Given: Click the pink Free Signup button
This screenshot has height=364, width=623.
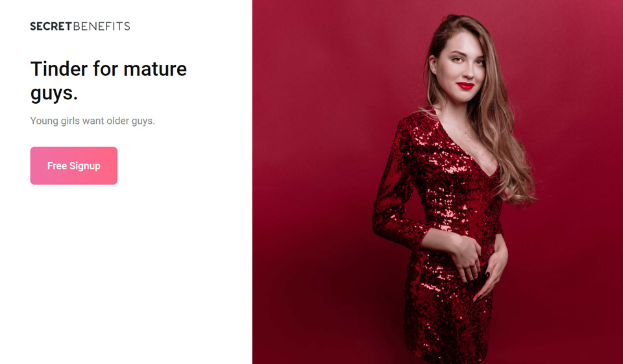Looking at the screenshot, I should 74,165.
